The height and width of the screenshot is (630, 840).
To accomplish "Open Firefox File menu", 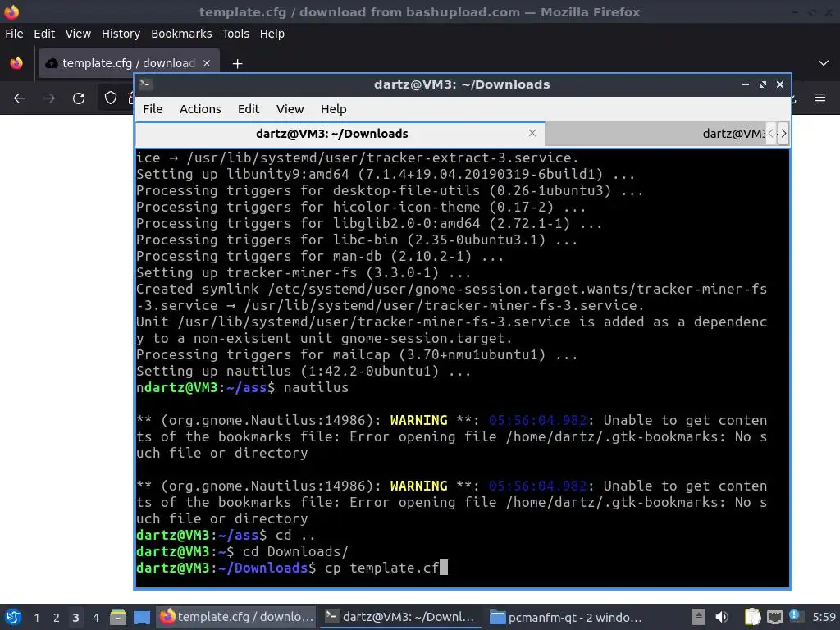I will (x=14, y=34).
